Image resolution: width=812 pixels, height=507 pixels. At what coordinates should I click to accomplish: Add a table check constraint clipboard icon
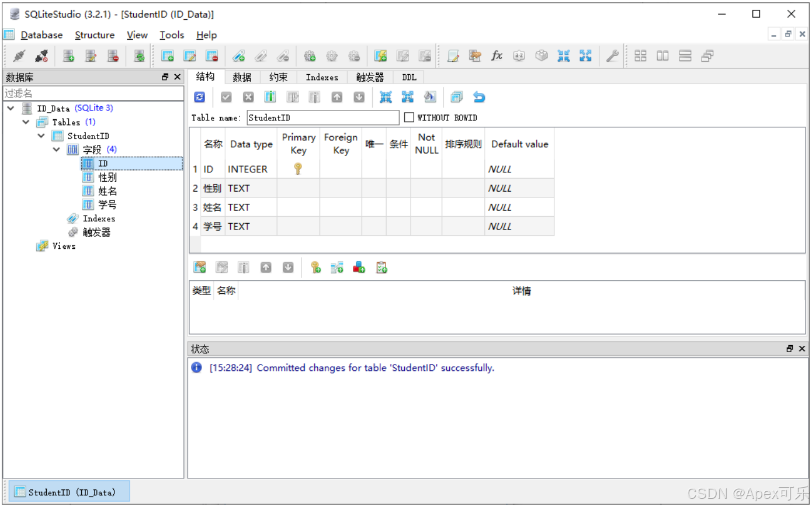(381, 268)
